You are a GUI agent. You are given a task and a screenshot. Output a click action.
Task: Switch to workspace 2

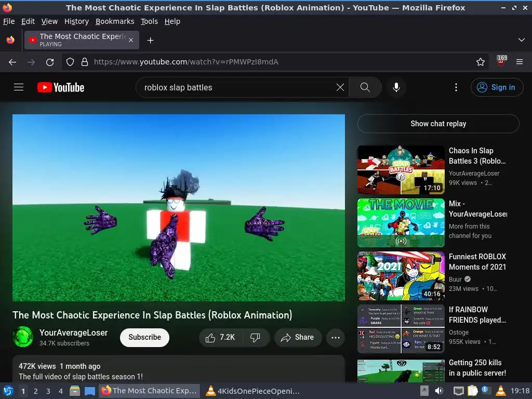pyautogui.click(x=36, y=391)
